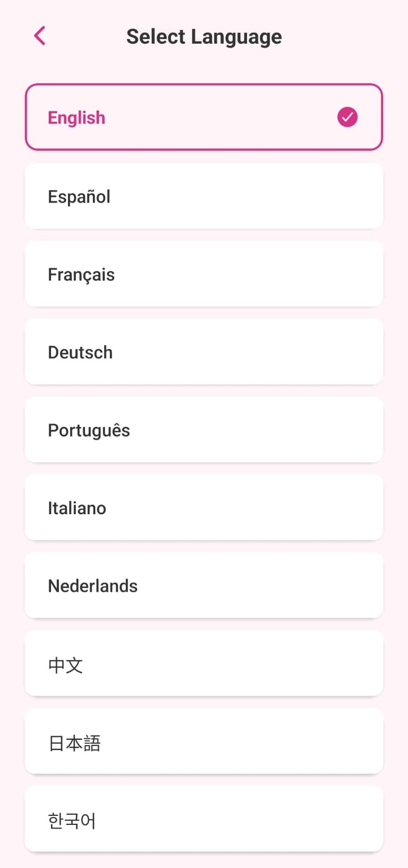Choose the 日本語 Japanese option
Viewport: 408px width, 868px height.
[204, 741]
